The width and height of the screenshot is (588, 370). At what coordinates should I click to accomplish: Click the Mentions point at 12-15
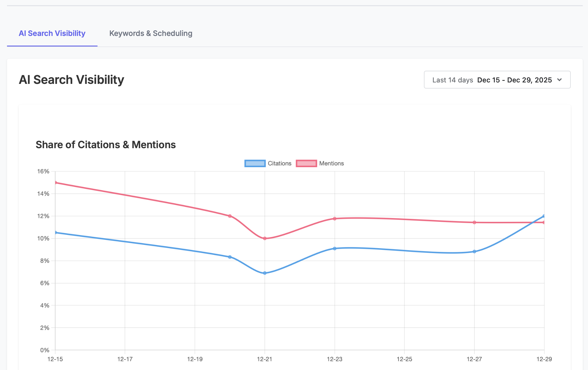pyautogui.click(x=55, y=182)
